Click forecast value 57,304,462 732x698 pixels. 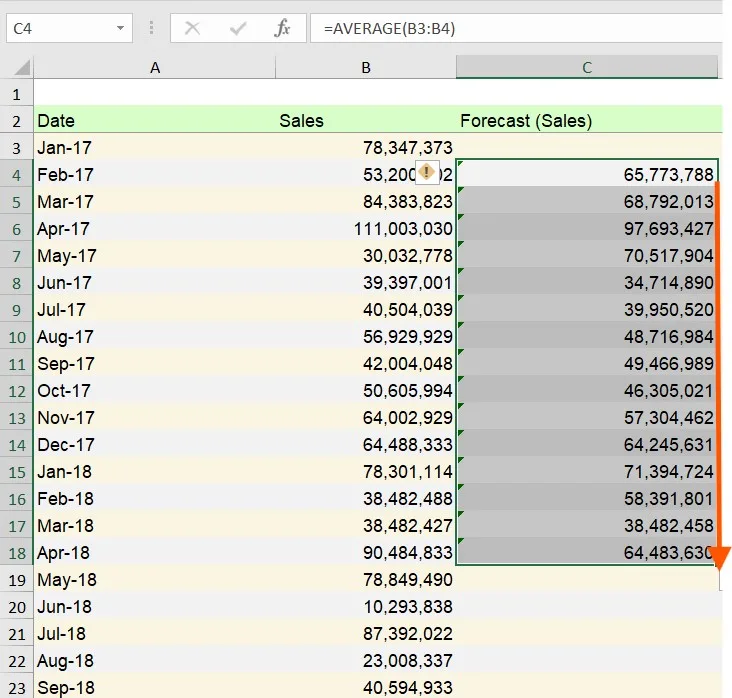(669, 418)
